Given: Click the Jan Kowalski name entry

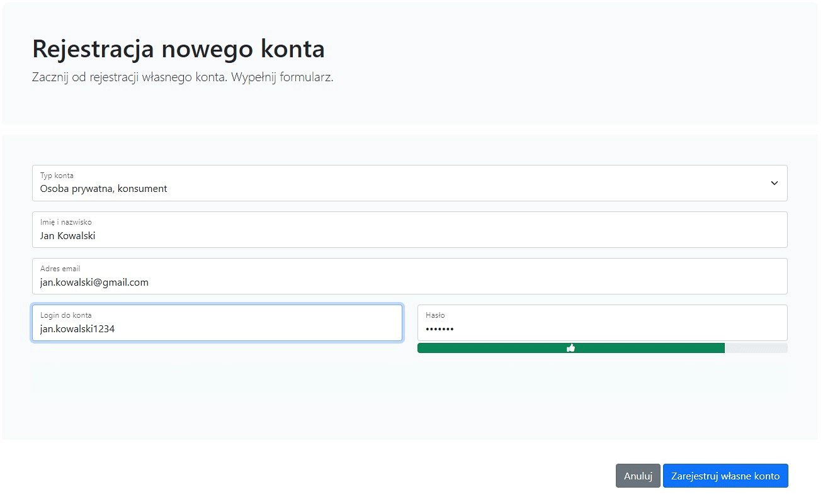Looking at the screenshot, I should point(67,235).
